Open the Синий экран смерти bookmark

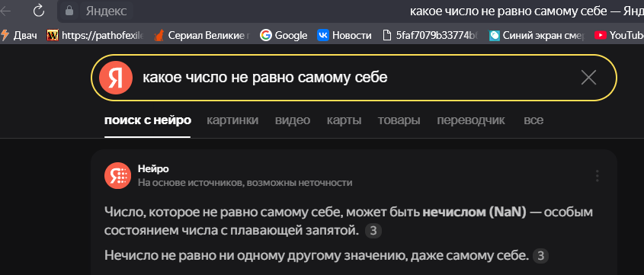click(537, 35)
